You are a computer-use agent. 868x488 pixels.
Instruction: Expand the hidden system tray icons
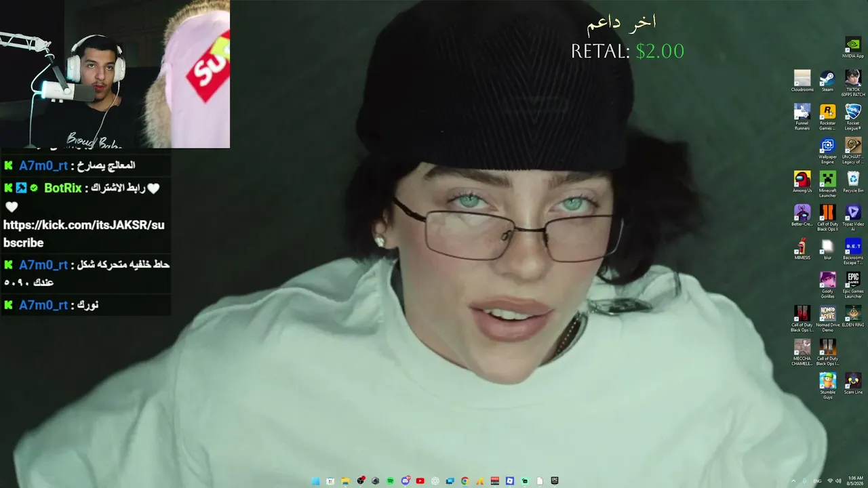[x=793, y=481]
